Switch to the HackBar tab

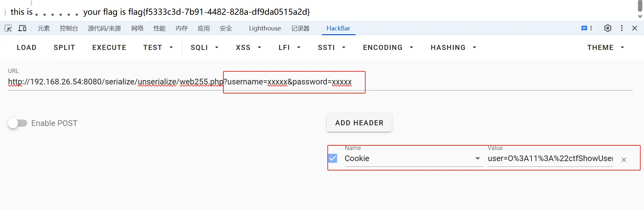338,28
